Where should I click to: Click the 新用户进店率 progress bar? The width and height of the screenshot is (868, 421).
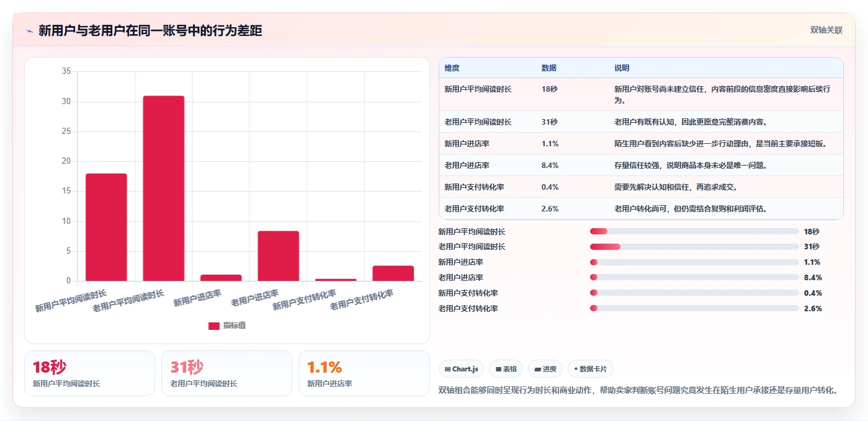pos(694,262)
